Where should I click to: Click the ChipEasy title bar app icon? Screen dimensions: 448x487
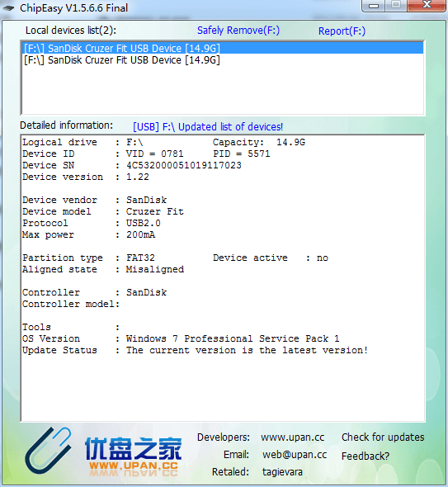coord(8,7)
